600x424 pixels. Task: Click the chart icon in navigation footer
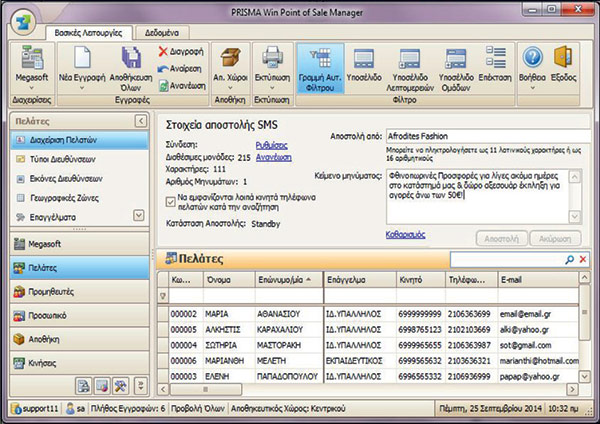pyautogui.click(x=102, y=386)
